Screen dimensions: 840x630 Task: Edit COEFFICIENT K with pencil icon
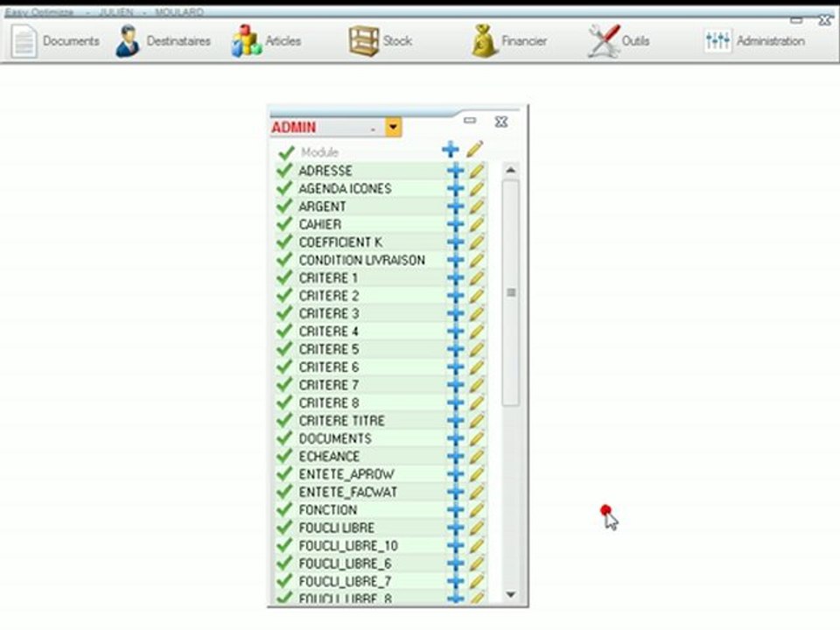(476, 242)
